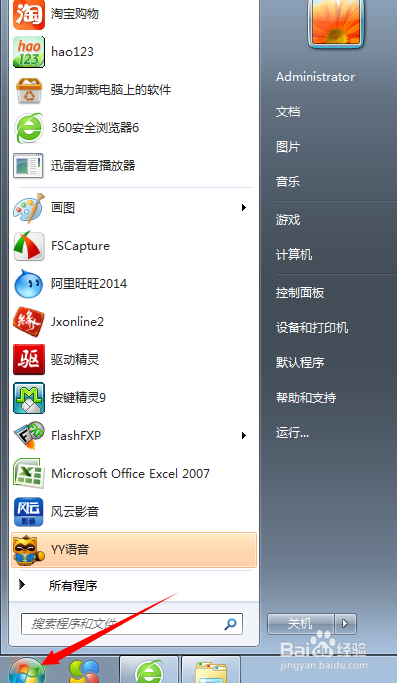The width and height of the screenshot is (397, 683).
Task: Click the search programs and files box
Action: [132, 624]
